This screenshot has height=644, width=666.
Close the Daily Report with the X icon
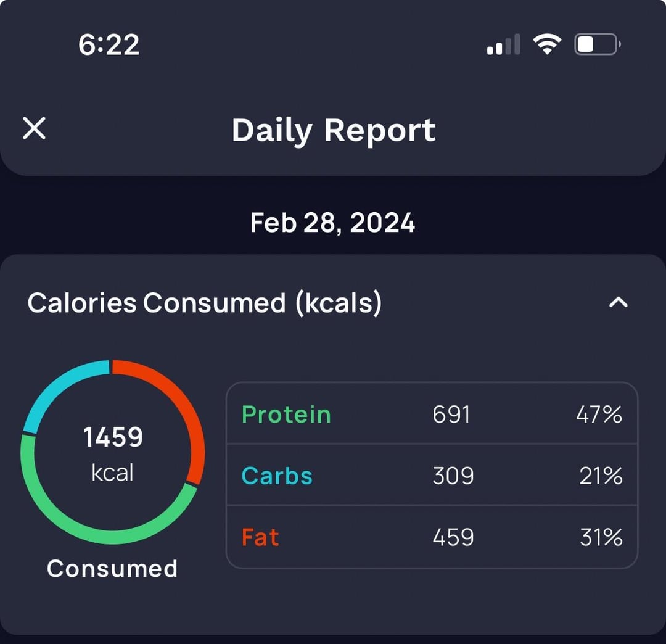34,128
